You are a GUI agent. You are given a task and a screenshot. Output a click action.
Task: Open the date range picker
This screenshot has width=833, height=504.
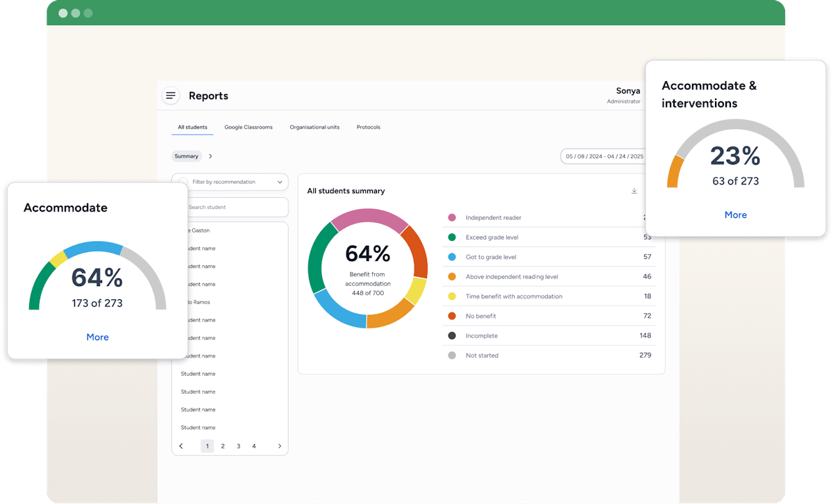[x=603, y=156]
